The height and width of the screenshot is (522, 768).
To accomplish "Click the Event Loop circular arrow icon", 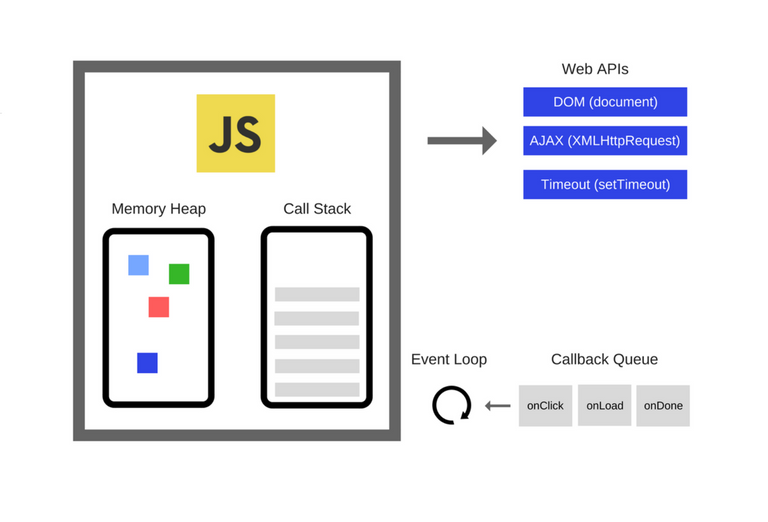I will pyautogui.click(x=452, y=405).
